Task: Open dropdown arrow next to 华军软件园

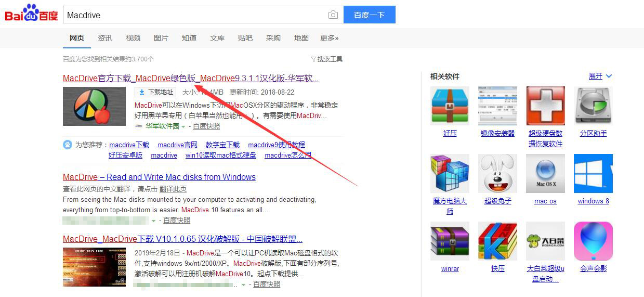Action: [x=183, y=126]
